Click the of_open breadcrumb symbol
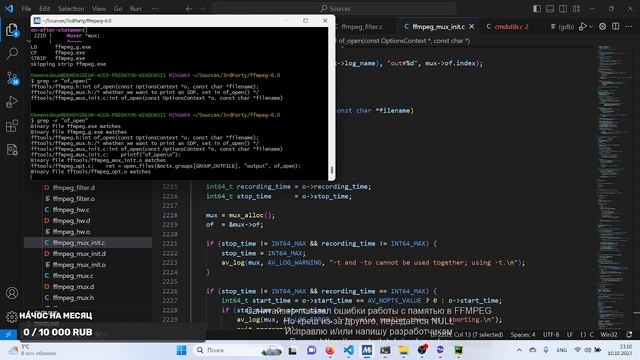The width and height of the screenshot is (640, 360). pos(403,41)
